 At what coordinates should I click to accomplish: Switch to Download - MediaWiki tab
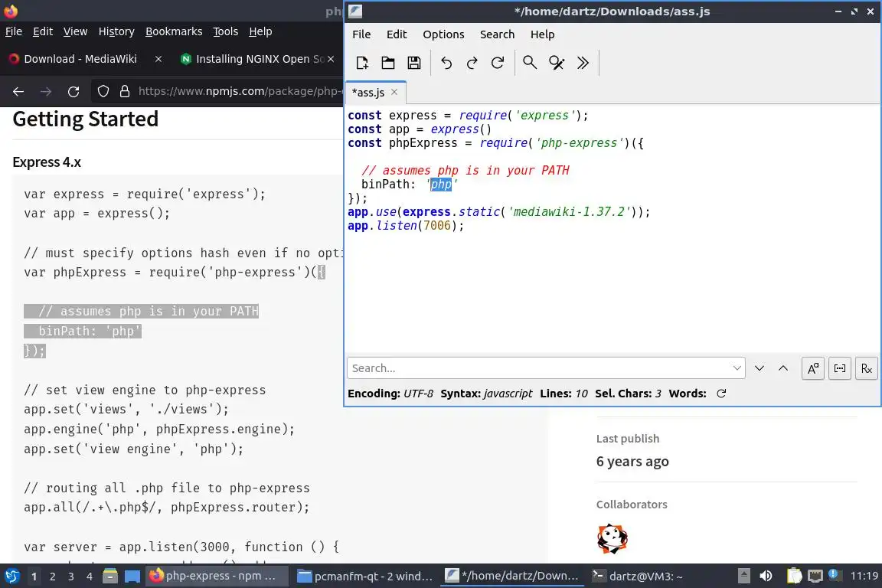coord(80,58)
